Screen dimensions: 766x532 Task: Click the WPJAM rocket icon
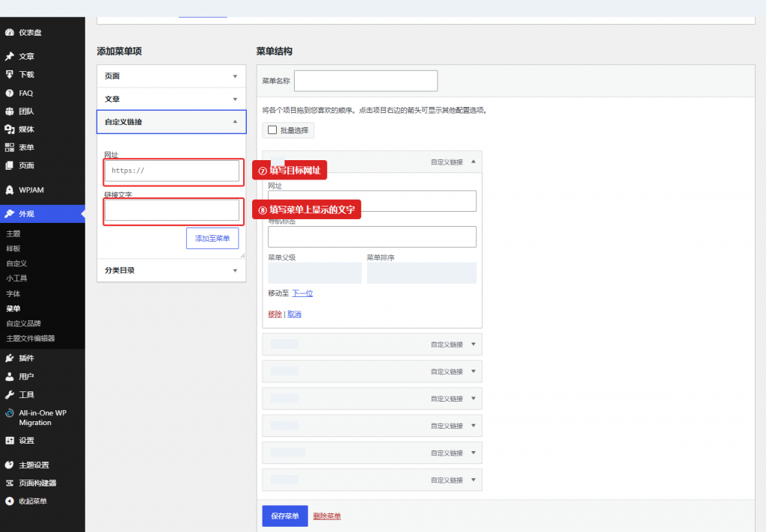tap(9, 190)
